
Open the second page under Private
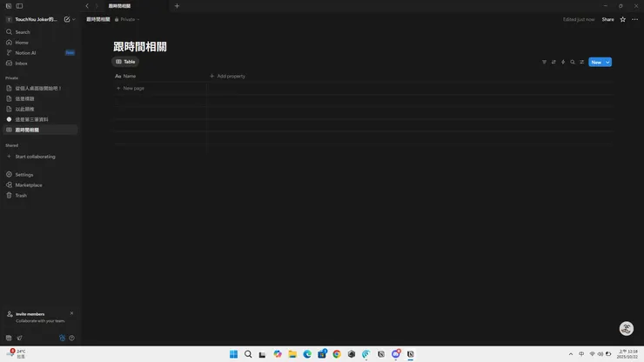tap(40, 98)
